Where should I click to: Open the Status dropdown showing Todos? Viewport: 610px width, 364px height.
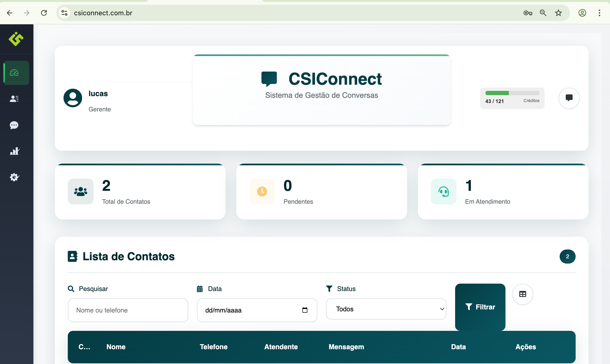click(x=386, y=309)
